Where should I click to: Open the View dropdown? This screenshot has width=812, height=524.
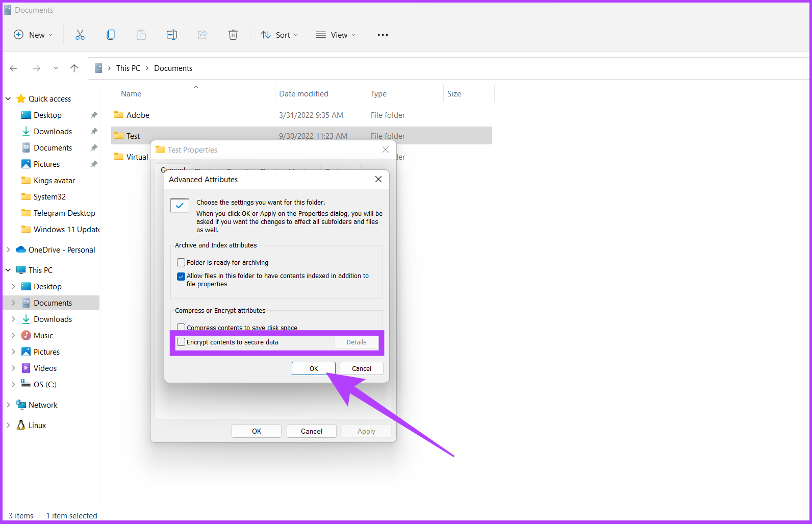pyautogui.click(x=336, y=35)
